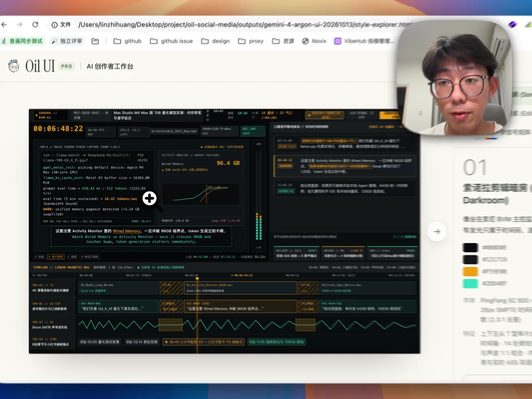
Task: Click the B站 00:00 量化测试背景 chapter marker
Action: [x=100, y=342]
